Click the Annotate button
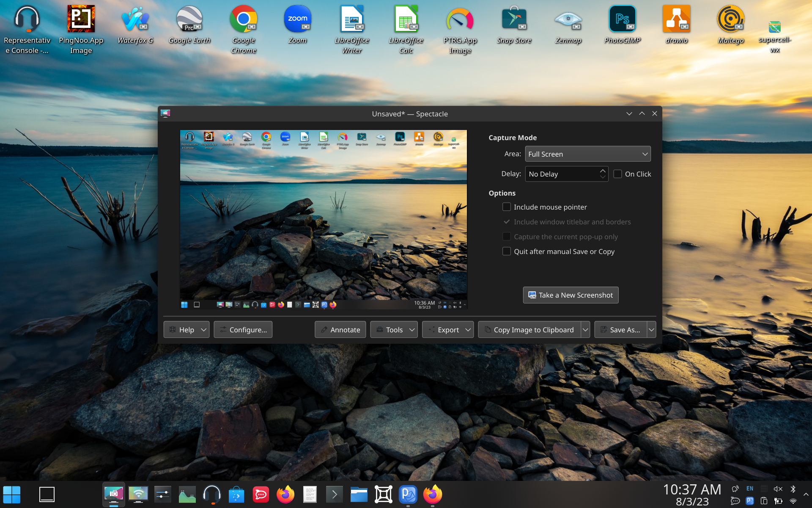The height and width of the screenshot is (508, 812). click(340, 330)
